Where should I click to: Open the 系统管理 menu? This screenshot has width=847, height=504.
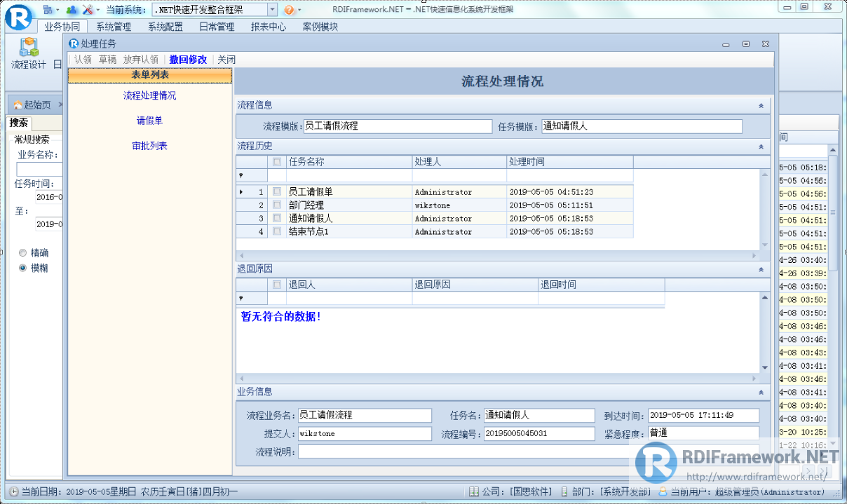(x=113, y=26)
